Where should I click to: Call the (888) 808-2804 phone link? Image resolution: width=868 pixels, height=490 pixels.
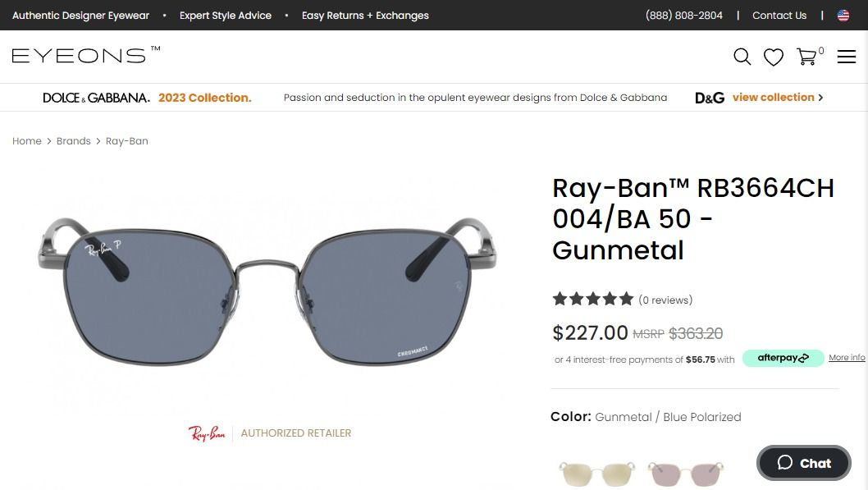click(684, 16)
